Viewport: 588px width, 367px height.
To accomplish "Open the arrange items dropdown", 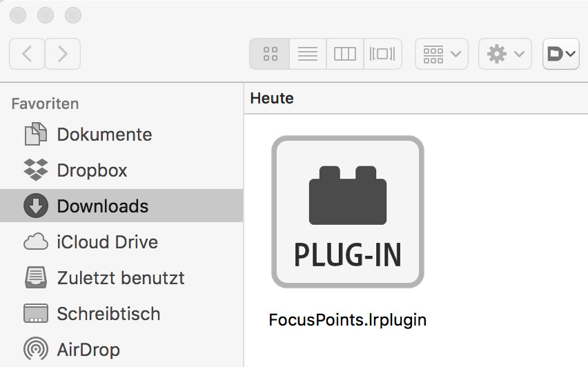I will (442, 54).
